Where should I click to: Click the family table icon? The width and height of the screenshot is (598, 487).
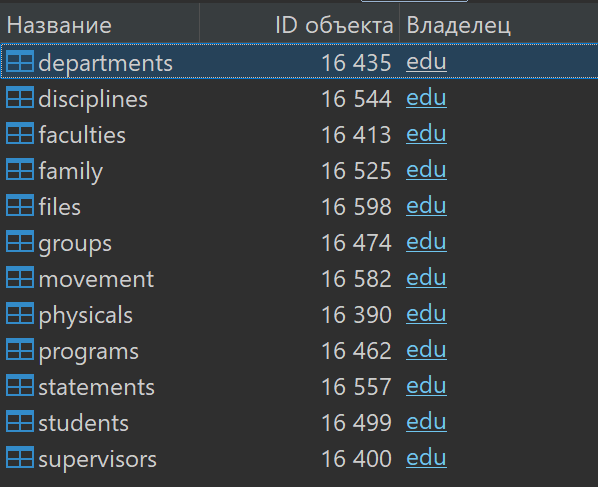20,169
